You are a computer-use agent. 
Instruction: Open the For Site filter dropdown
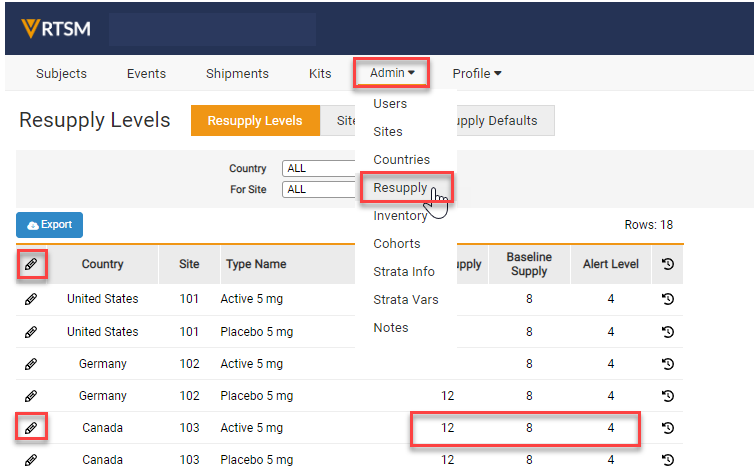[x=320, y=189]
